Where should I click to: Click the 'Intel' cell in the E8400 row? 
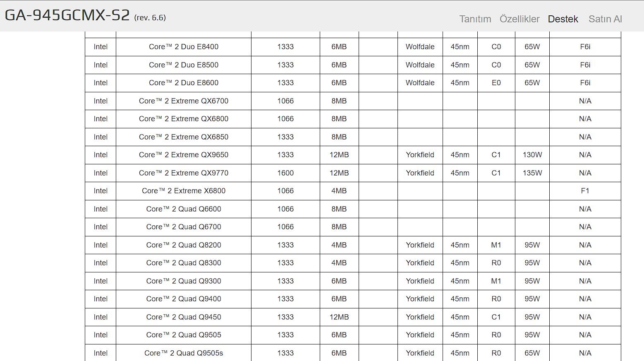101,47
